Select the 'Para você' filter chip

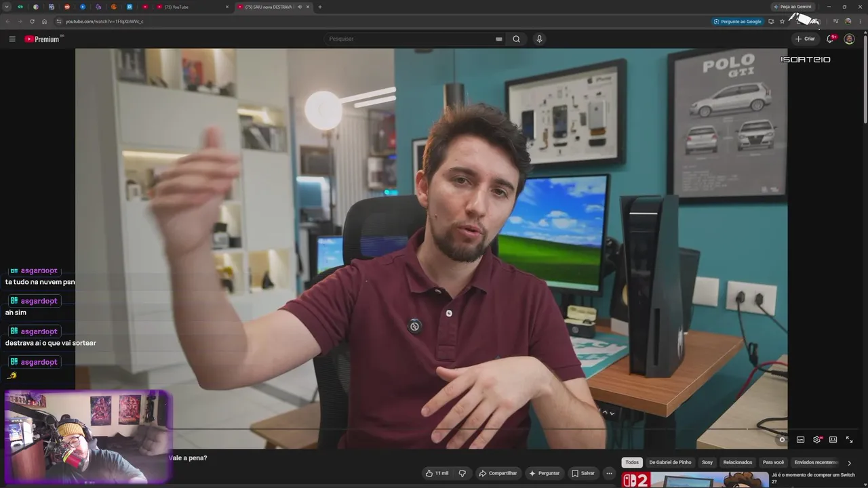tap(773, 462)
